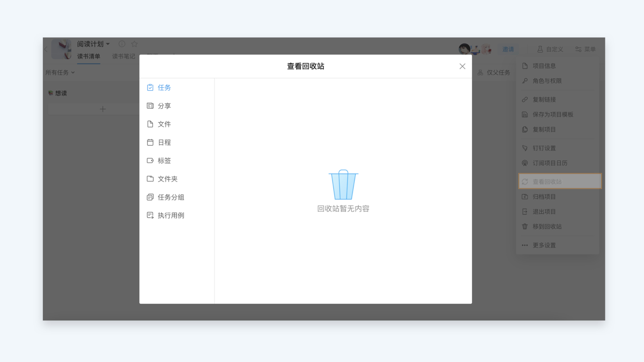Viewport: 644px width, 362px height.
Task: Expand the 所有任务 filter dropdown
Action: 60,72
